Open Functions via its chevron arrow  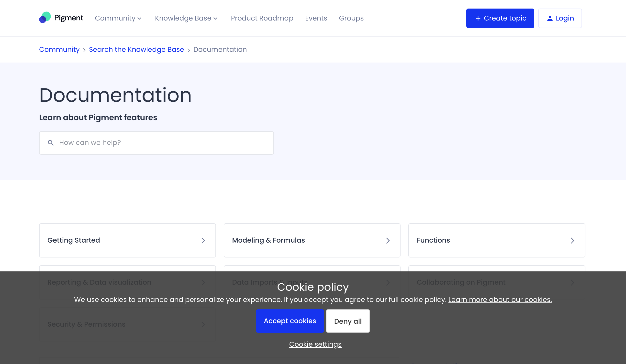(x=572, y=240)
